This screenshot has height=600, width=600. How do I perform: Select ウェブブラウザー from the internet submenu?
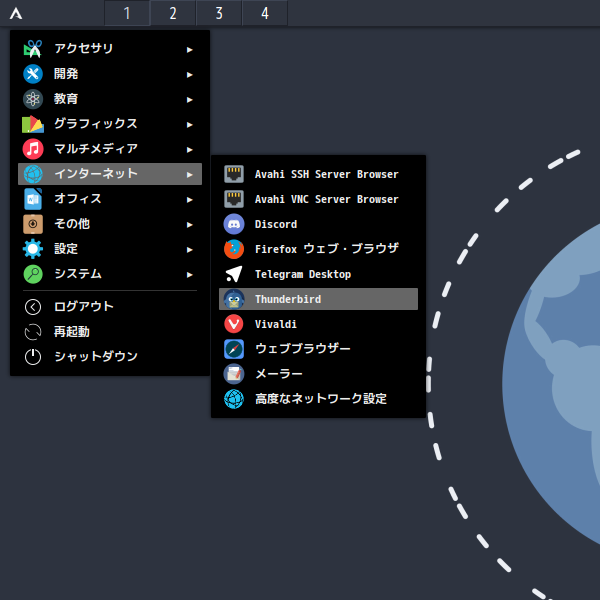(302, 349)
